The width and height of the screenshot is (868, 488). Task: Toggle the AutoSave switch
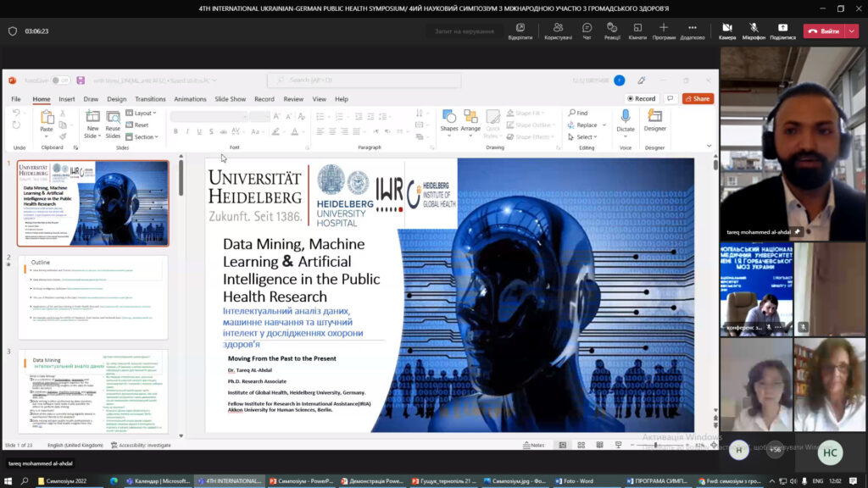click(60, 80)
